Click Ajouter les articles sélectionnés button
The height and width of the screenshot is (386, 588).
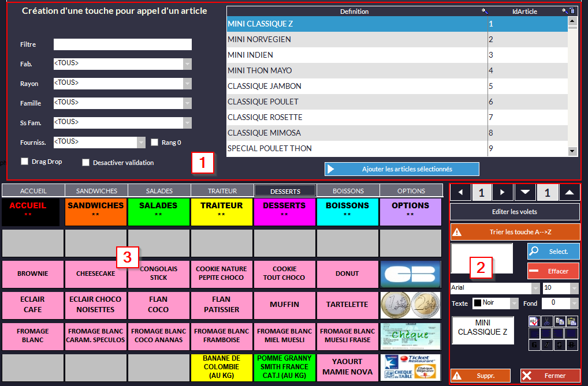click(401, 169)
